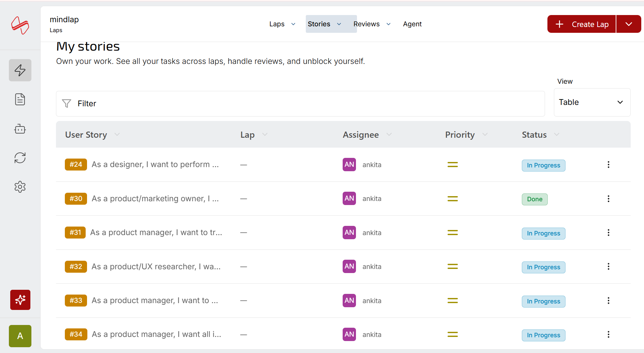Click the mindlap workspace title
The image size is (644, 353).
click(64, 19)
